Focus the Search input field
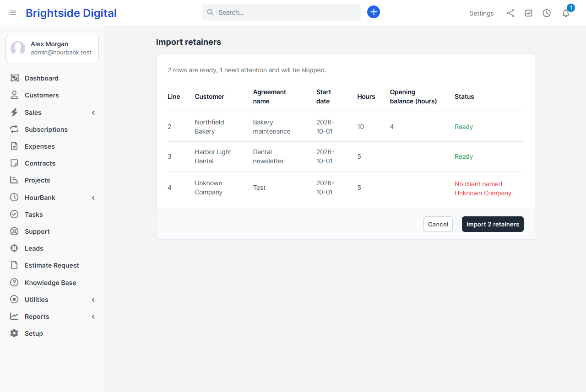This screenshot has height=392, width=586. tap(282, 12)
